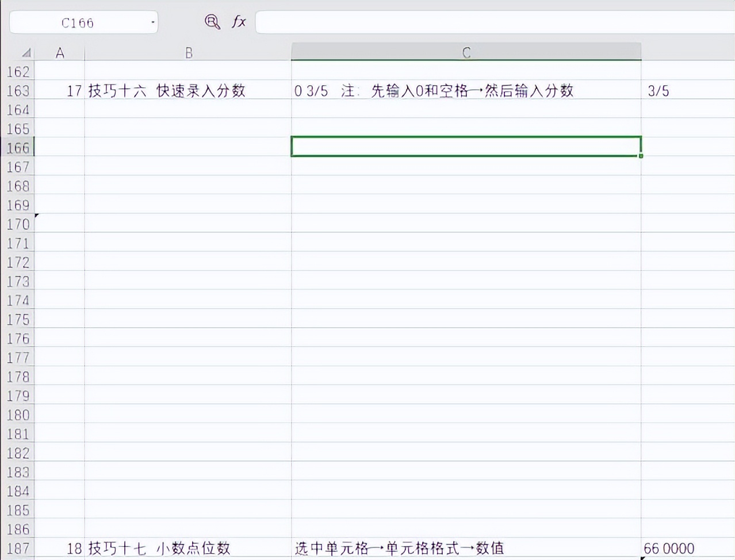Click the fill handle of selected cell C166

tap(640, 156)
